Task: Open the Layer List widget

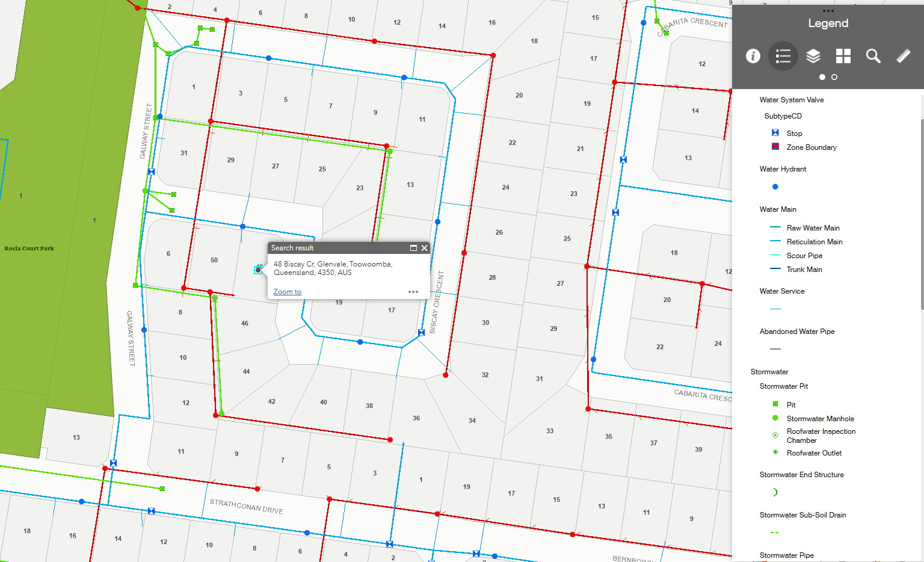Action: [813, 56]
